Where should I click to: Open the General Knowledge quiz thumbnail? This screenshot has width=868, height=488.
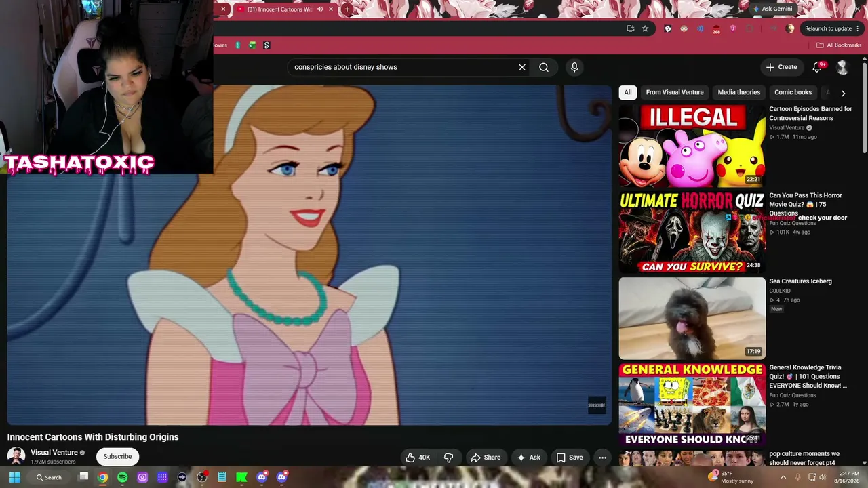[x=692, y=404]
